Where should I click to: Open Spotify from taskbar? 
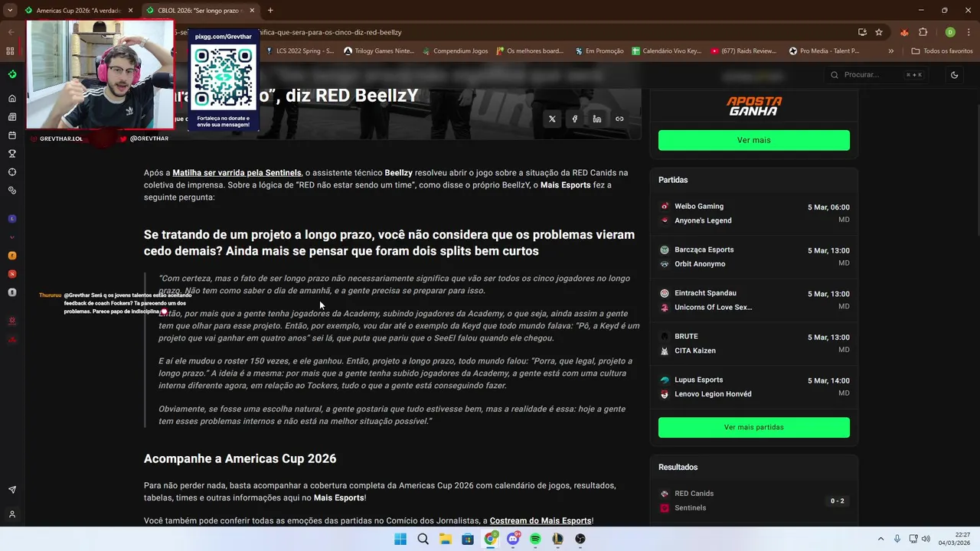535,539
